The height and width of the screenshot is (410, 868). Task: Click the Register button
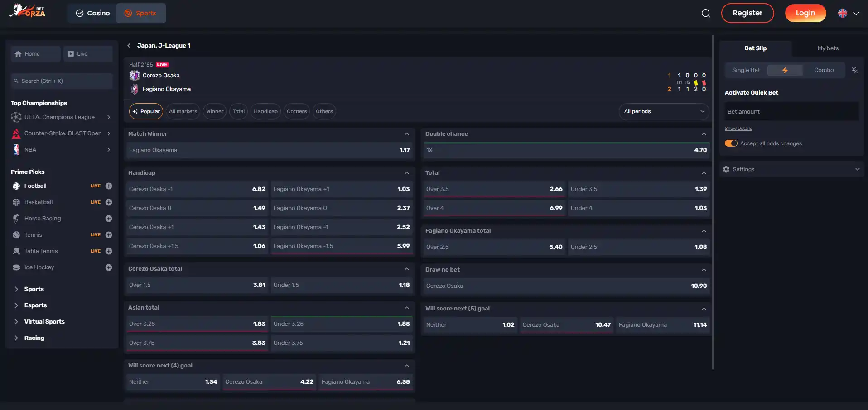[747, 13]
